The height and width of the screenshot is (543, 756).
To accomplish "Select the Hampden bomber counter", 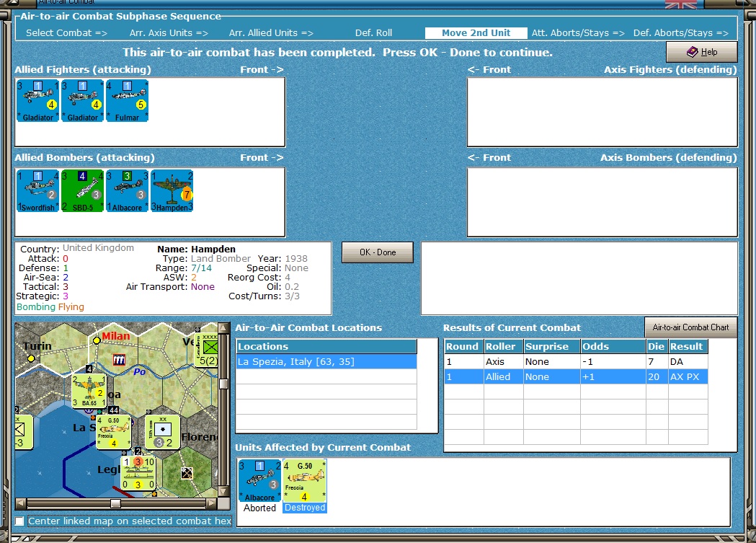I will (172, 191).
